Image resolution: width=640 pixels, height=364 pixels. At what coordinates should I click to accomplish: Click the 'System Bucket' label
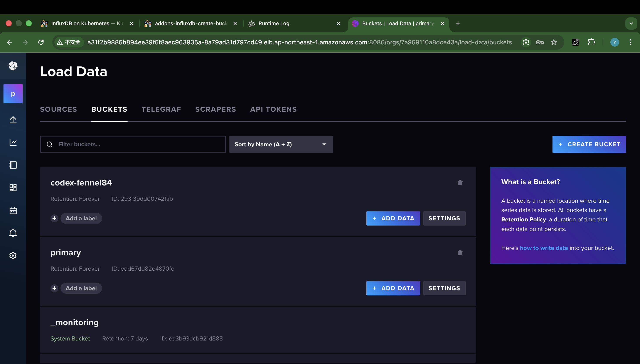pos(70,339)
